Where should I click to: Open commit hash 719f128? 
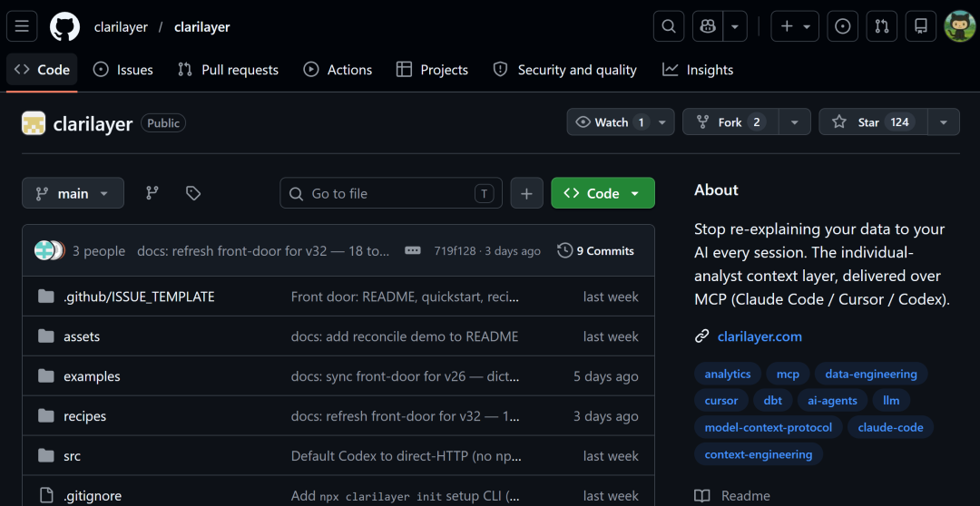(x=456, y=251)
